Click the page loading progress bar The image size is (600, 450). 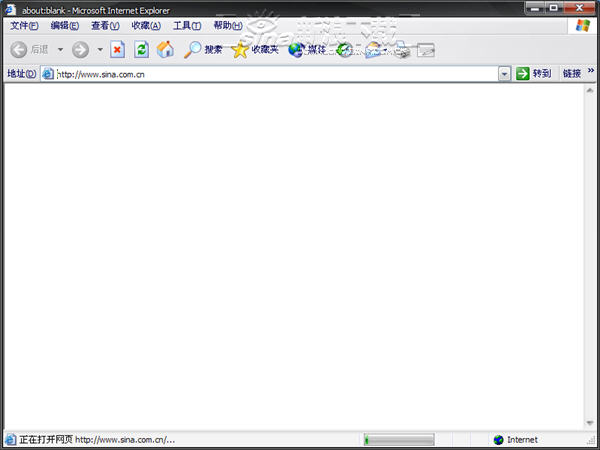[x=399, y=439]
